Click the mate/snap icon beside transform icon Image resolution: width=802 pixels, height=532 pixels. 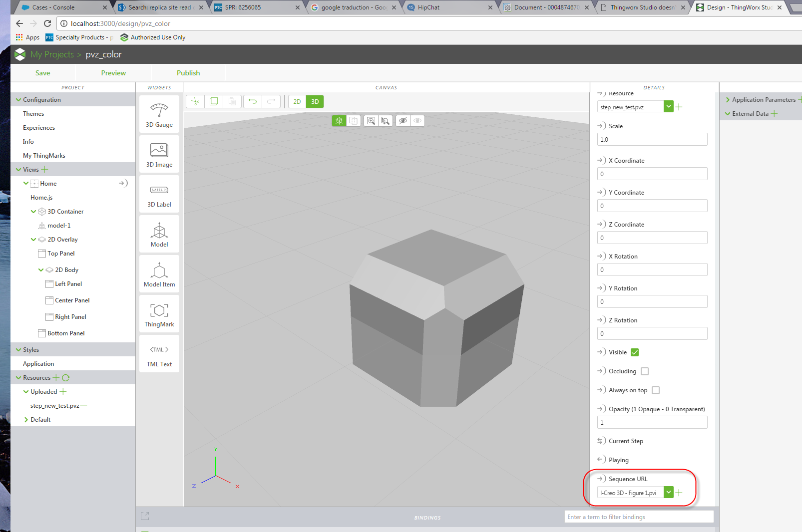click(353, 120)
